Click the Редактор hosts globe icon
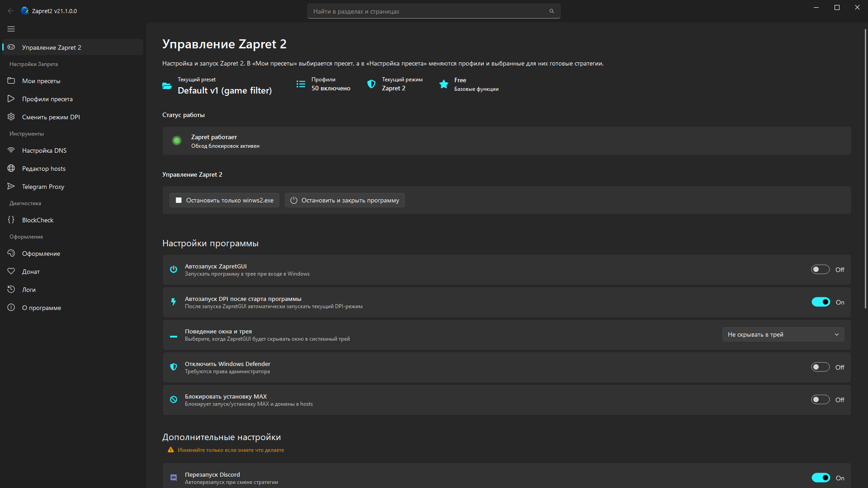Image resolution: width=868 pixels, height=488 pixels. (11, 169)
